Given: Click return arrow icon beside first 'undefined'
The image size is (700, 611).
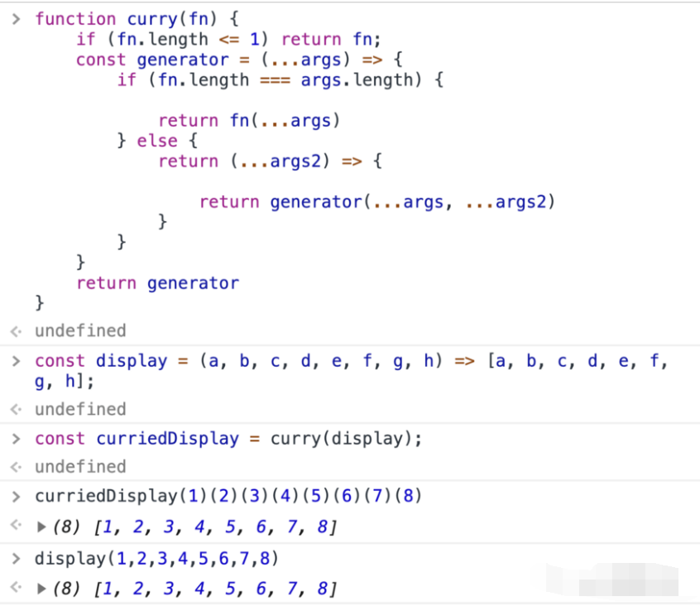Looking at the screenshot, I should [x=16, y=331].
